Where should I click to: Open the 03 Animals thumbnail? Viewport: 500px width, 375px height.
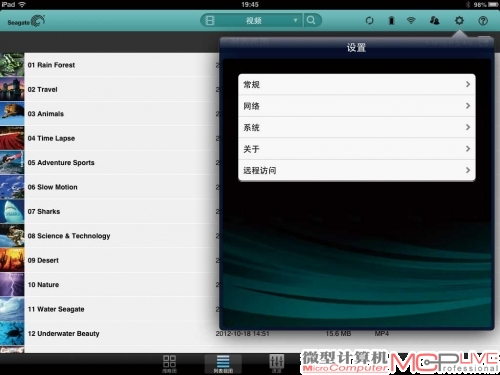tap(12, 114)
